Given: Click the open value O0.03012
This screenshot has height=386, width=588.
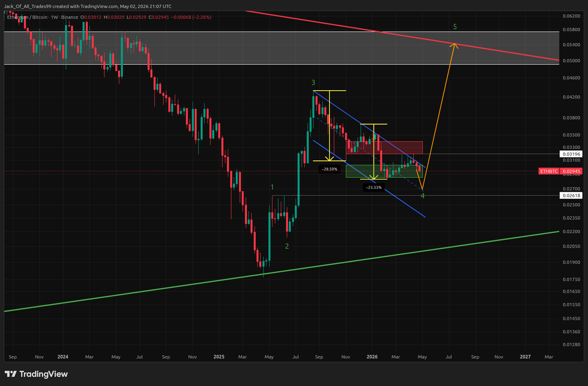Looking at the screenshot, I should click(91, 17).
